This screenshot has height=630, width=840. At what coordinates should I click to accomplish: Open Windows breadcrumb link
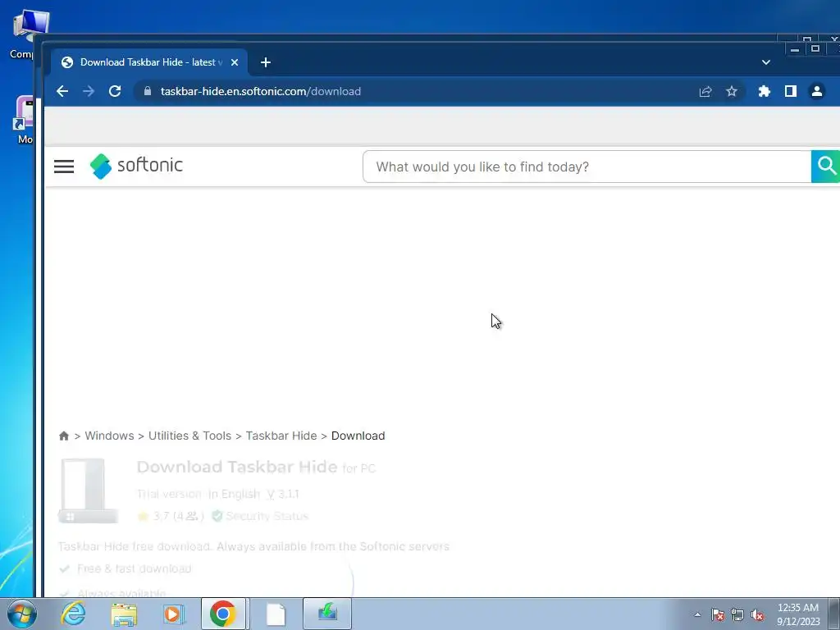(109, 436)
